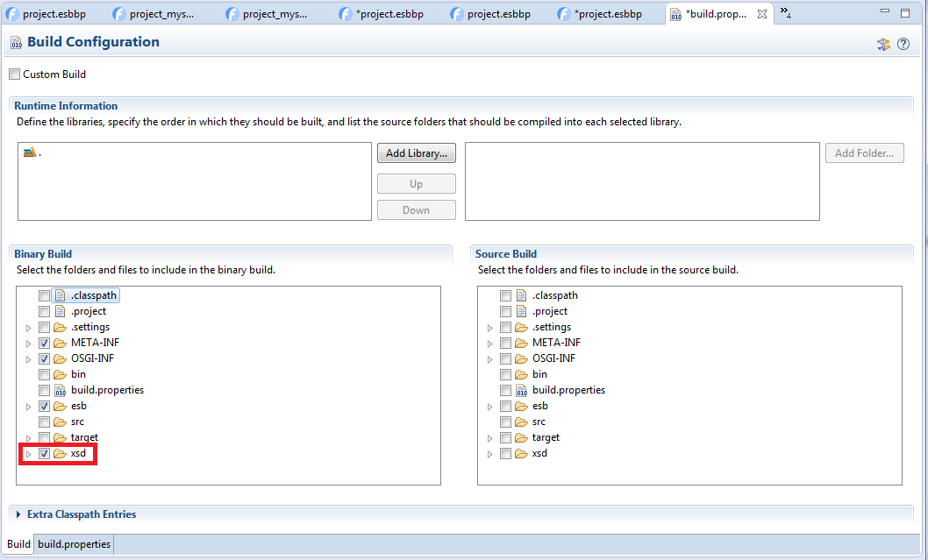Click build.properties file icon in Binary Build tree

(61, 390)
